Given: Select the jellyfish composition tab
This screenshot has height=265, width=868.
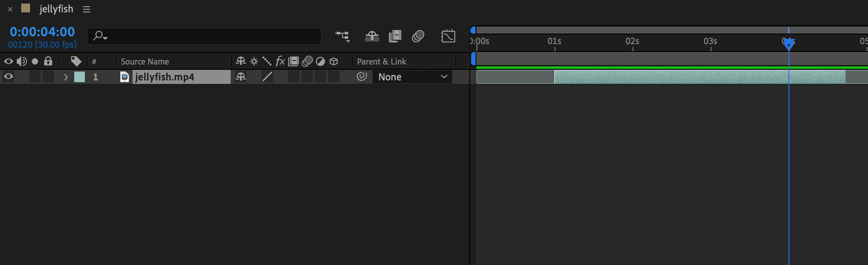Looking at the screenshot, I should click(56, 9).
